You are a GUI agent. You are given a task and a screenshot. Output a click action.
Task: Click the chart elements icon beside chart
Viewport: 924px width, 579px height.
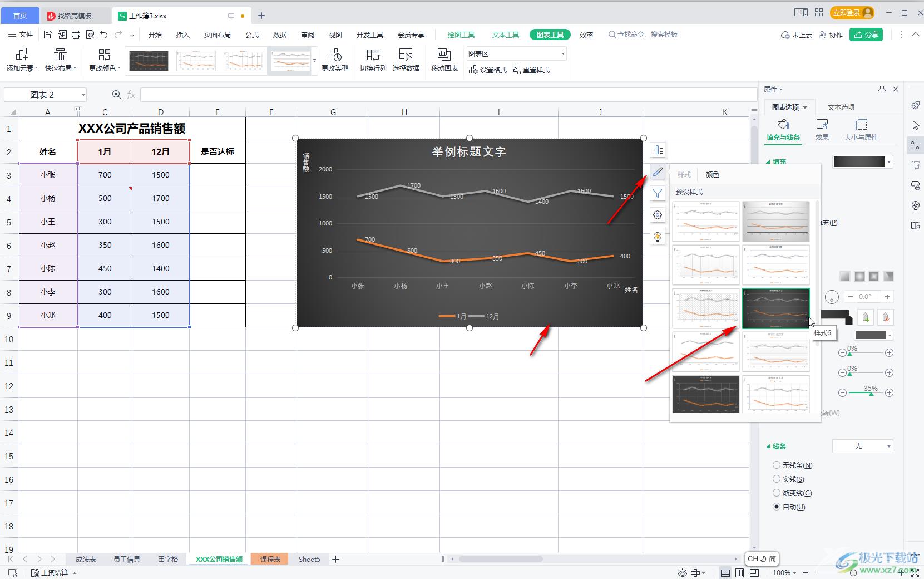point(658,150)
